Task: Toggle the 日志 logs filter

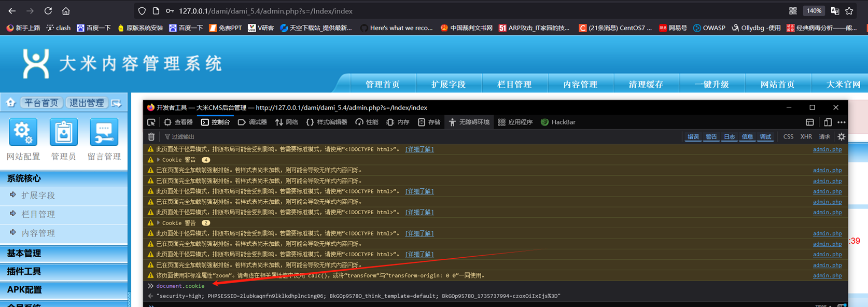Action: click(730, 137)
